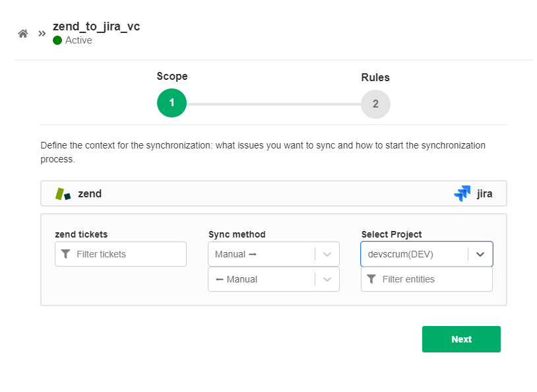Click the Zendesk logo icon
Image resolution: width=537 pixels, height=392 pixels.
(x=63, y=194)
